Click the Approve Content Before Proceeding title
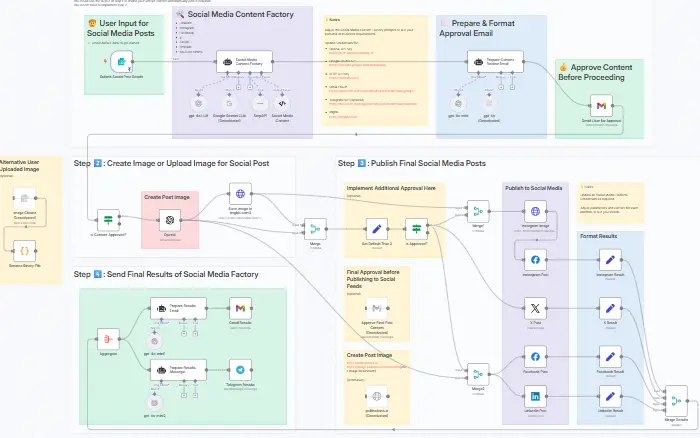This screenshot has width=700, height=438. point(595,72)
